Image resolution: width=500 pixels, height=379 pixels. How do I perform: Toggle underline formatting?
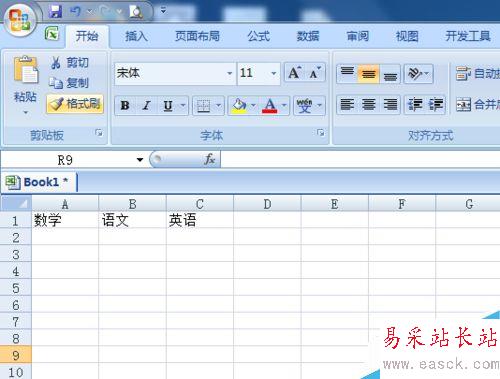point(168,106)
